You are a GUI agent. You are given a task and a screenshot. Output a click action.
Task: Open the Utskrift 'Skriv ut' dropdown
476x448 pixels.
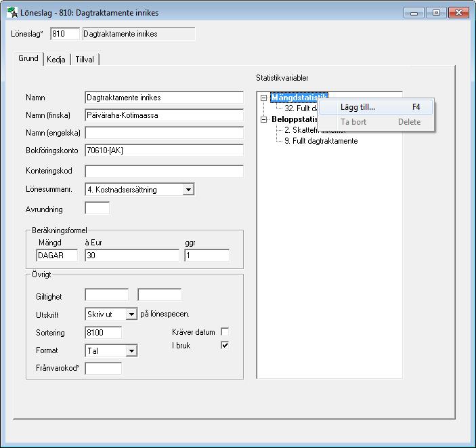click(131, 314)
